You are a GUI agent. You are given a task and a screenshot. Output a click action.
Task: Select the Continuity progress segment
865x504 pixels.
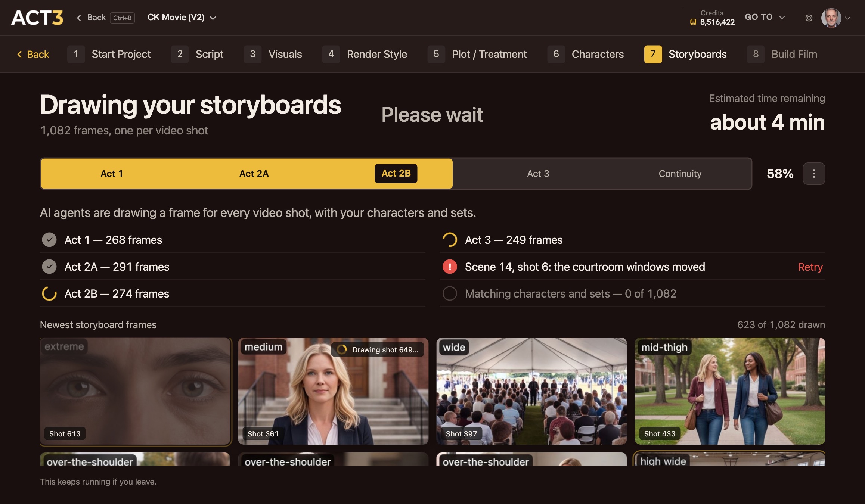pyautogui.click(x=680, y=174)
